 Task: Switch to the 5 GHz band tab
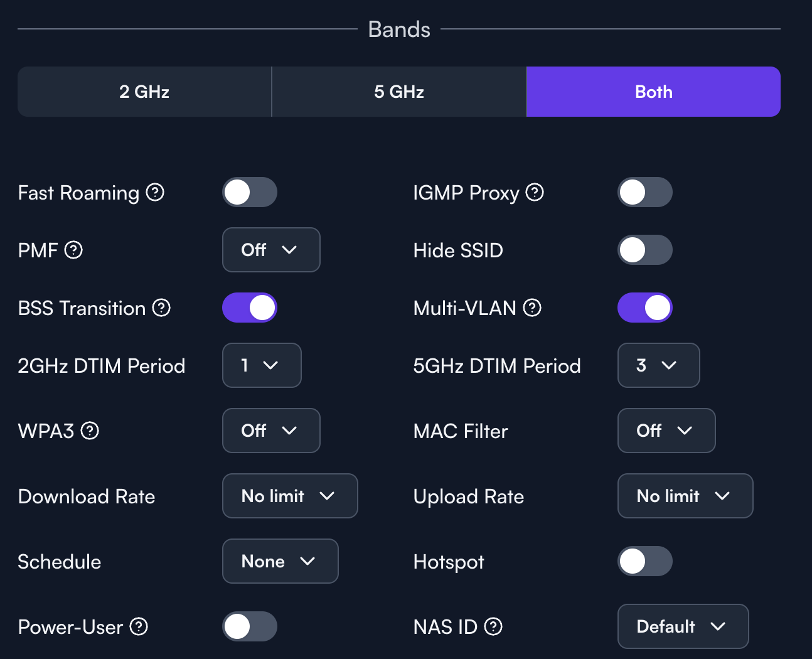tap(399, 92)
